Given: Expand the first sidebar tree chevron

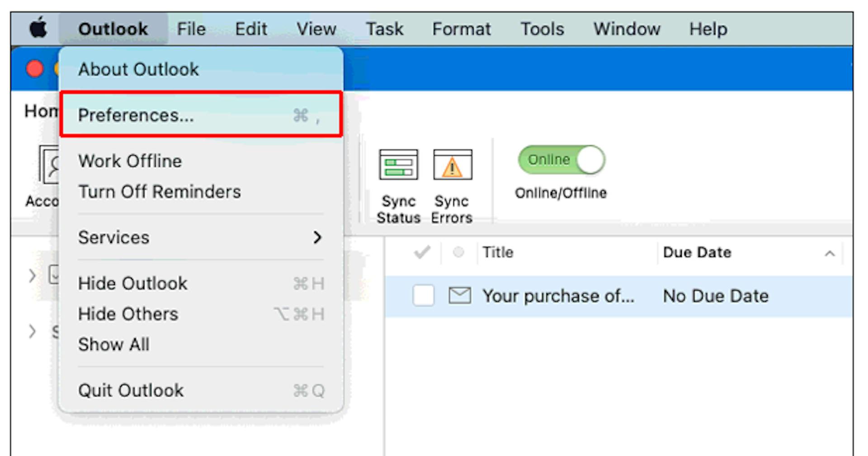Looking at the screenshot, I should pyautogui.click(x=32, y=275).
